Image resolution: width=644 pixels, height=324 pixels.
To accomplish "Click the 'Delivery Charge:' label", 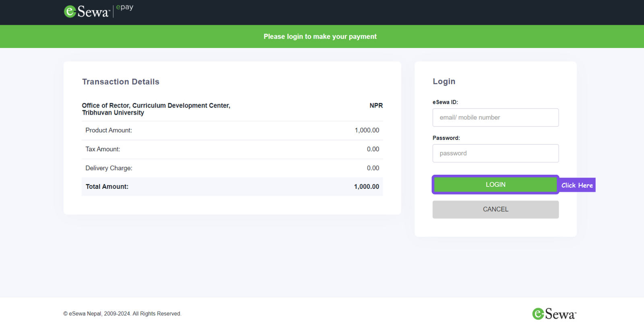I will point(109,168).
